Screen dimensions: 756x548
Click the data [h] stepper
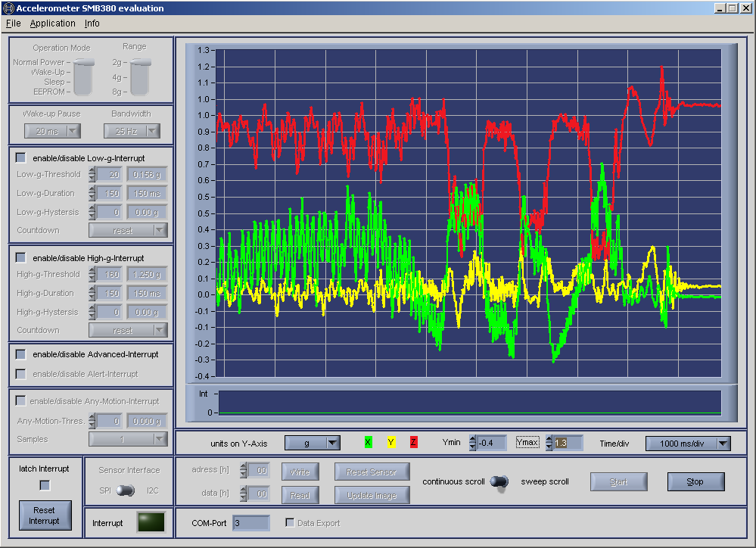pyautogui.click(x=243, y=493)
